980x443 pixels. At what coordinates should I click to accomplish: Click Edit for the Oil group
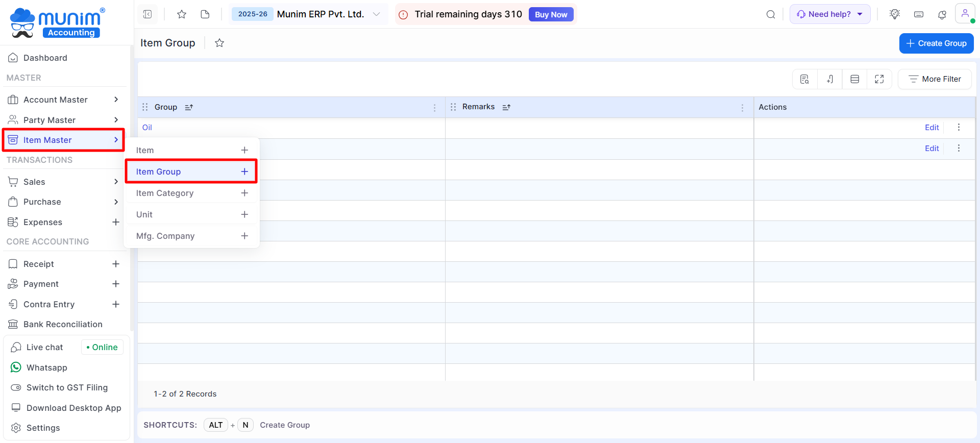tap(932, 128)
